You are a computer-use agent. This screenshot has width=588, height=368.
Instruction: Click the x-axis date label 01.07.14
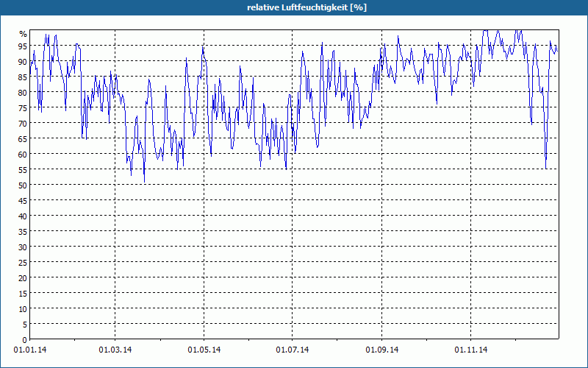(292, 350)
